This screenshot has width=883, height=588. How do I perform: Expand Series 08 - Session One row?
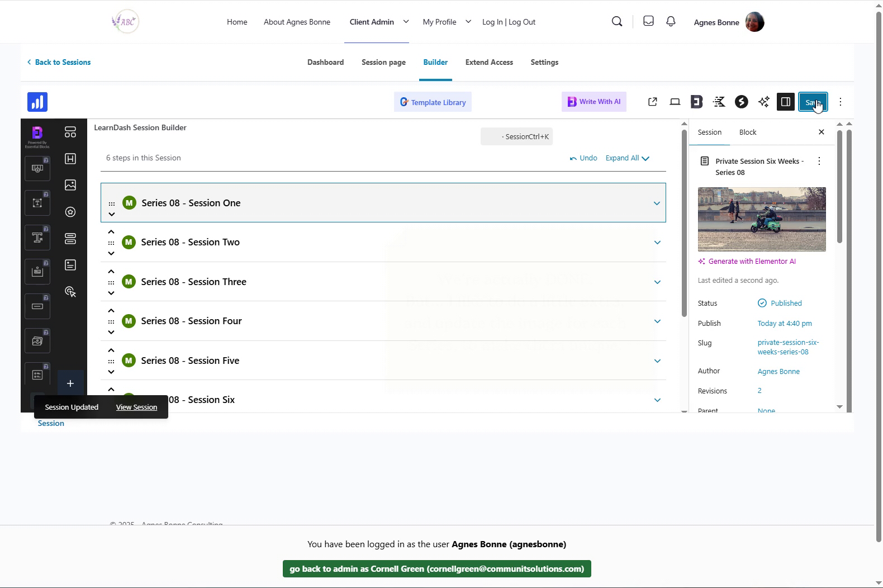click(657, 203)
